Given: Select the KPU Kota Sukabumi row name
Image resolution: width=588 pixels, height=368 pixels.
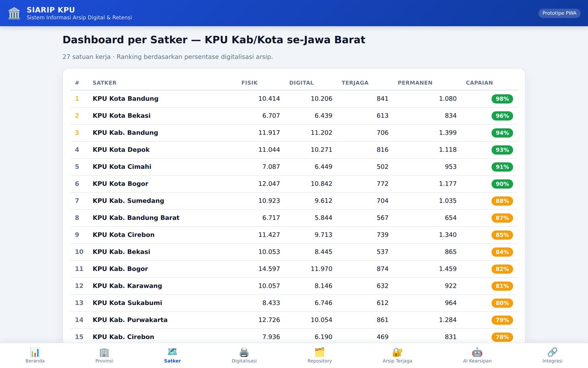Looking at the screenshot, I should tap(127, 303).
